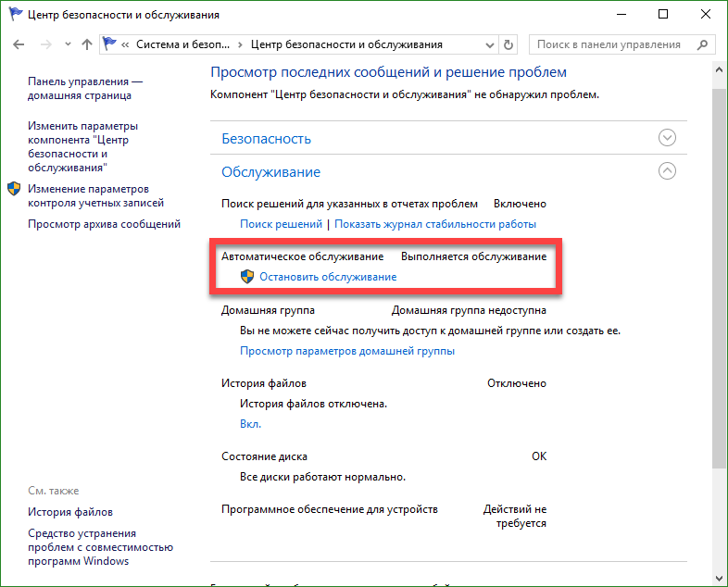Click the vertical scrollbar thumb

719,279
